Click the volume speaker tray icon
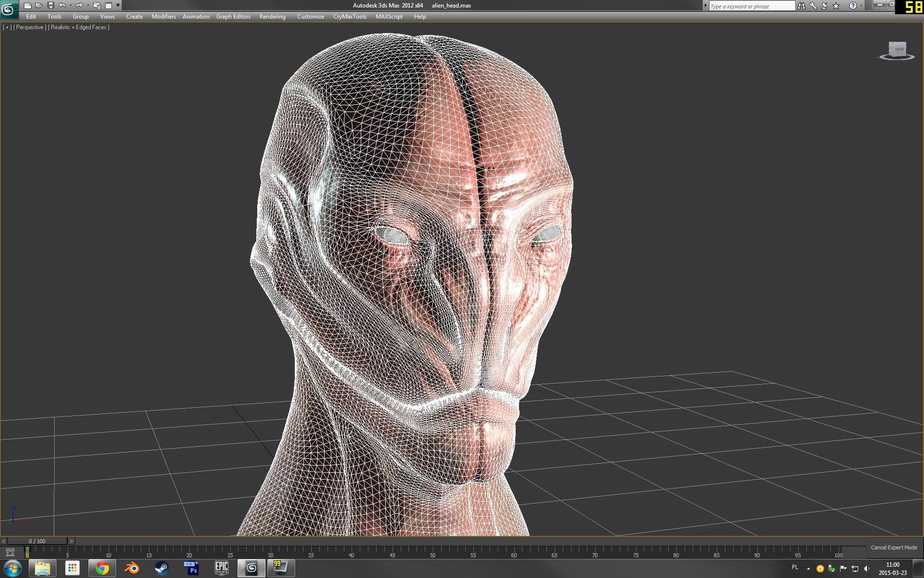The width and height of the screenshot is (924, 578). click(x=867, y=568)
